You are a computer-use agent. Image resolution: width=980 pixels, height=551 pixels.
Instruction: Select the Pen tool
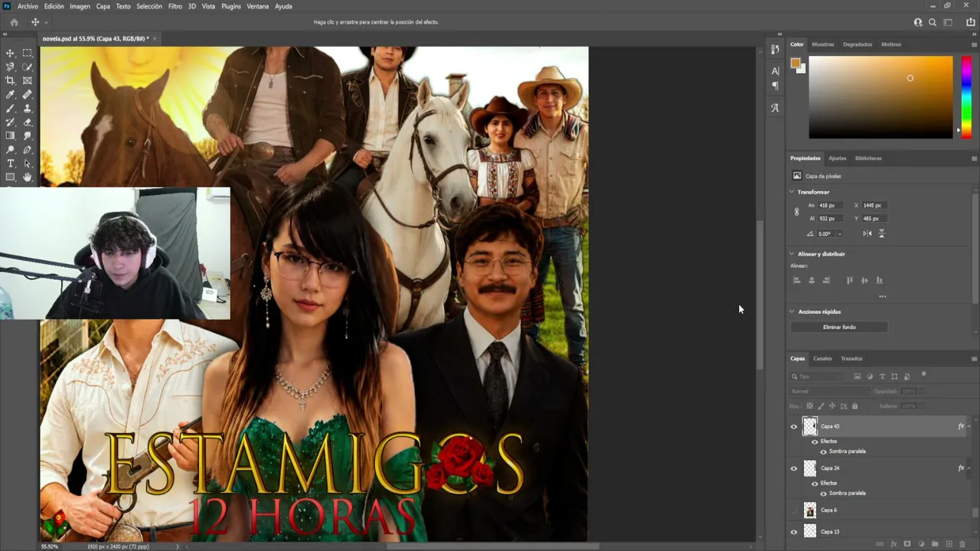tap(28, 149)
